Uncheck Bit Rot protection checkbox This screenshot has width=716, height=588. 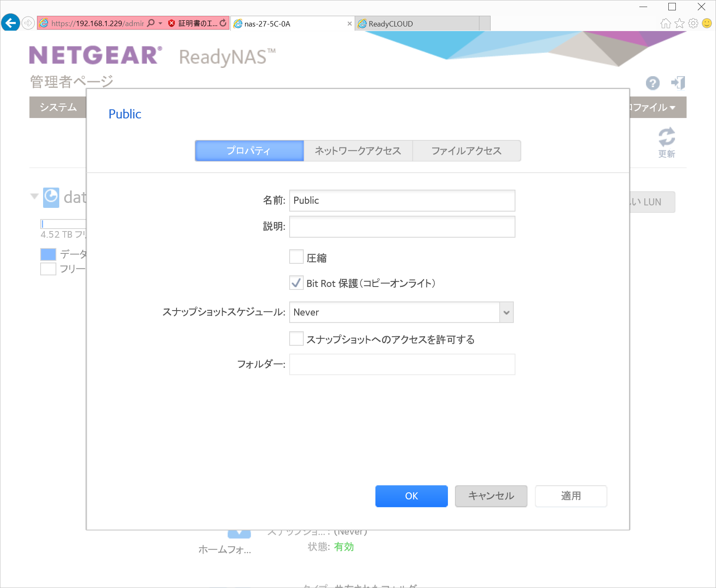296,283
